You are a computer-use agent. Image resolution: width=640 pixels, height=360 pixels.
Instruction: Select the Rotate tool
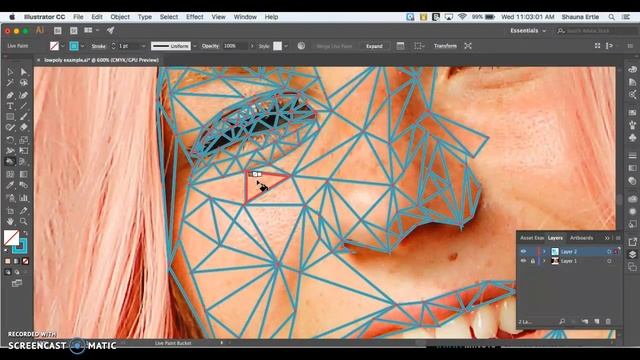(10, 140)
